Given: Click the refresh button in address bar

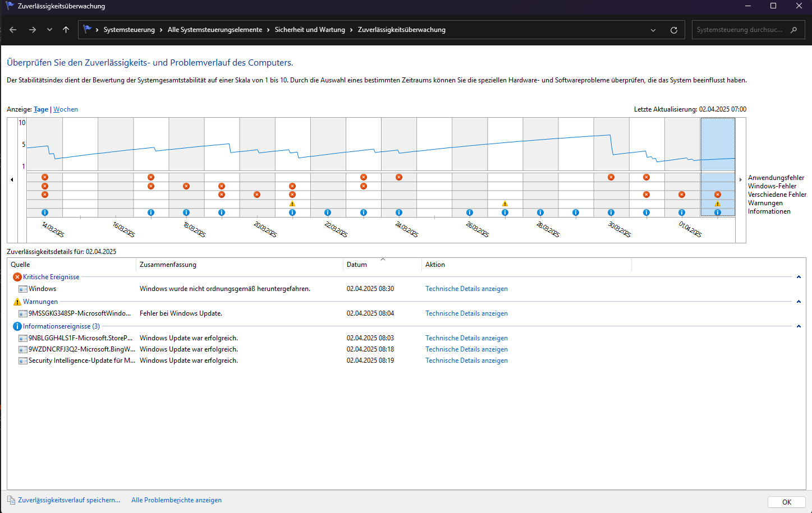Looking at the screenshot, I should (674, 30).
